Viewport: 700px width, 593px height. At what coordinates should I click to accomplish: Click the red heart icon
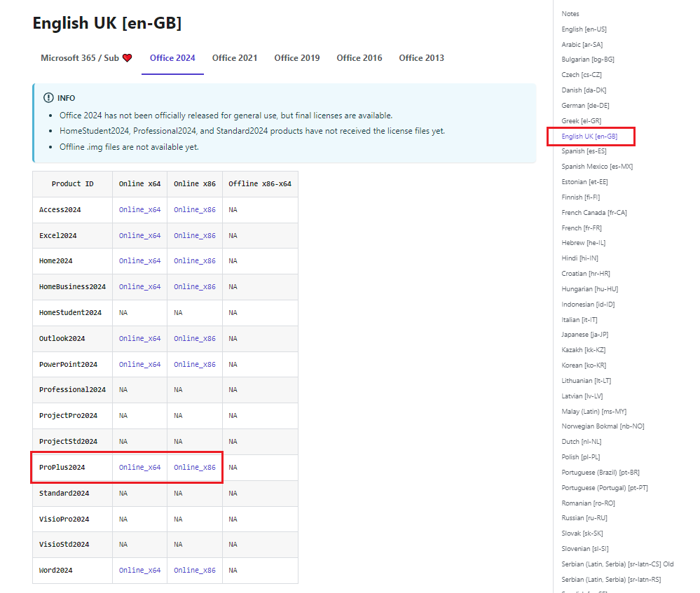[x=128, y=58]
